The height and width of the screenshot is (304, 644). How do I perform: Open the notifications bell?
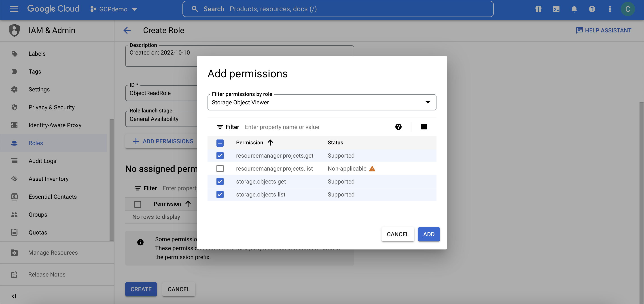pyautogui.click(x=574, y=9)
